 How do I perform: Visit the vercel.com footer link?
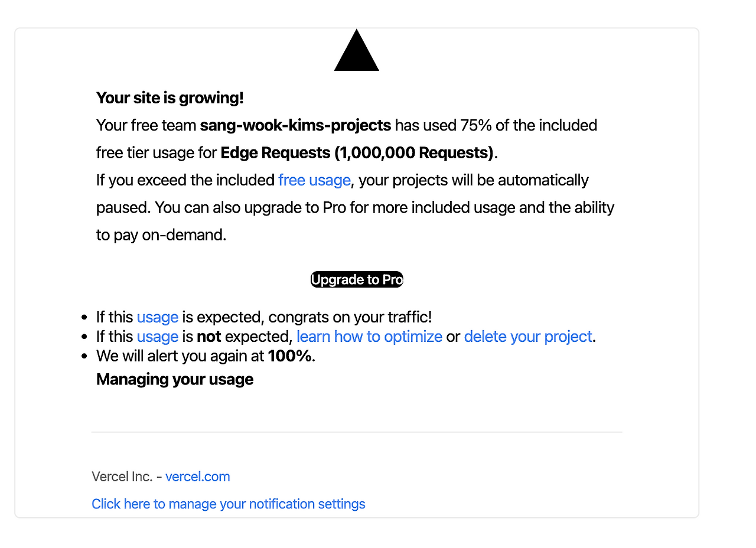[197, 477]
